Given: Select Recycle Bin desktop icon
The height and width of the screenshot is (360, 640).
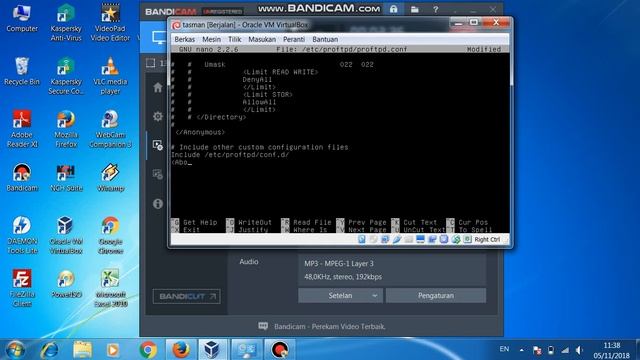Looking at the screenshot, I should (22, 71).
